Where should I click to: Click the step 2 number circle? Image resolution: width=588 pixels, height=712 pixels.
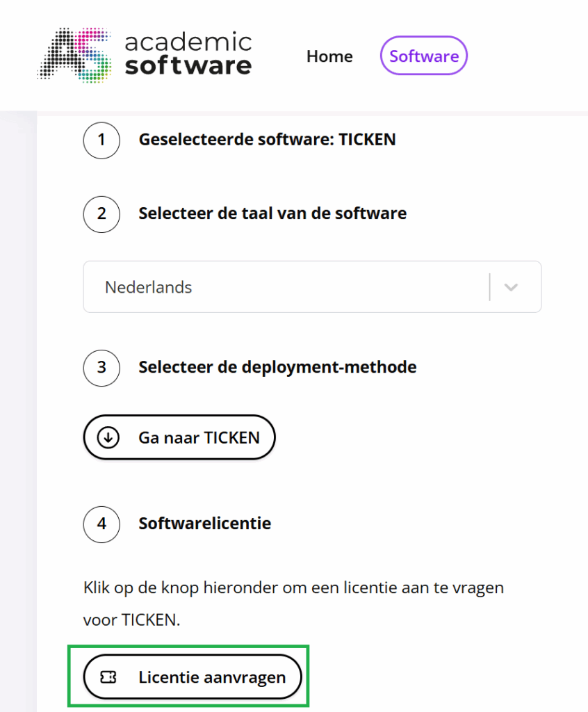pyautogui.click(x=101, y=213)
